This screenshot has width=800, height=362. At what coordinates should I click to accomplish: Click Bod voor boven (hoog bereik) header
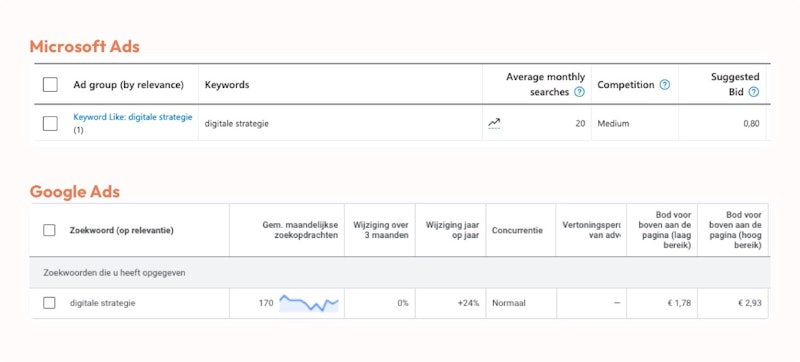(x=736, y=230)
